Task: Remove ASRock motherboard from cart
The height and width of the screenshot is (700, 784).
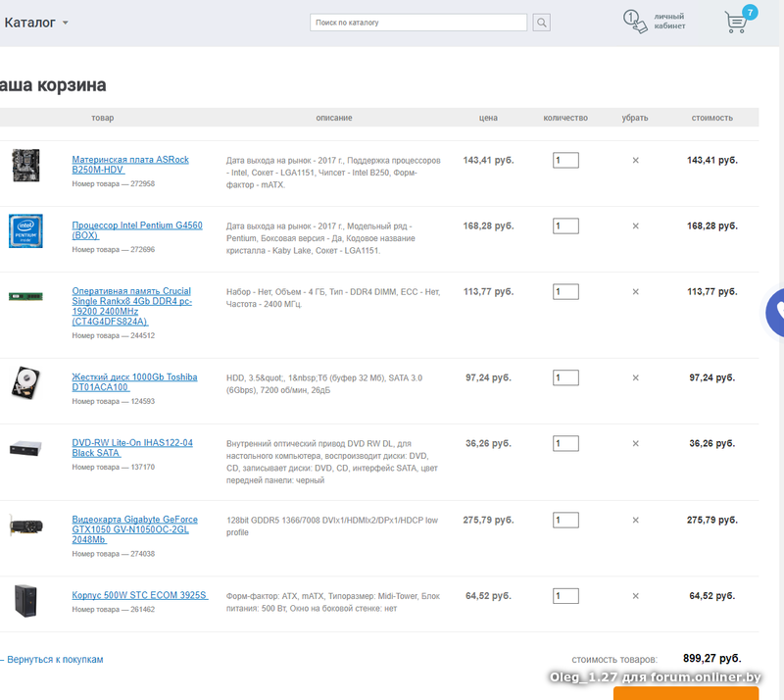Action: (635, 160)
